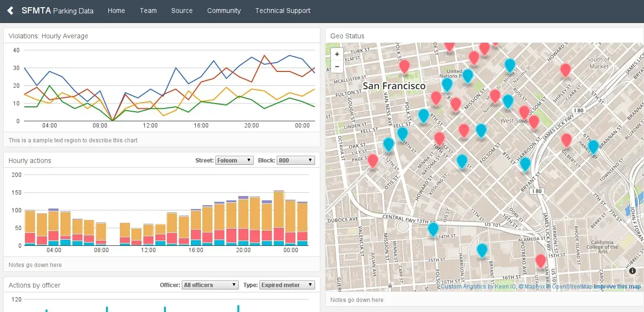Select blue marker between 15th St and Bryant St

[482, 250]
